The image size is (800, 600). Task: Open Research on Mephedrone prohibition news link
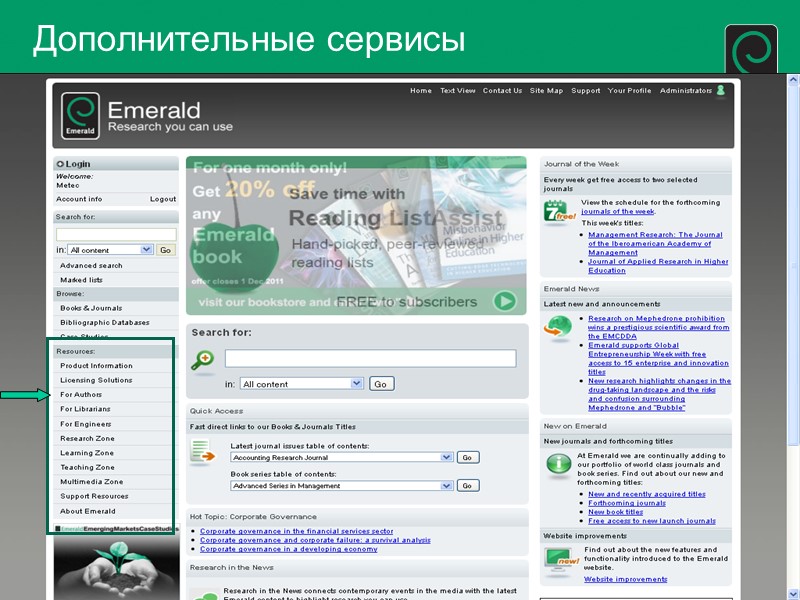[659, 327]
